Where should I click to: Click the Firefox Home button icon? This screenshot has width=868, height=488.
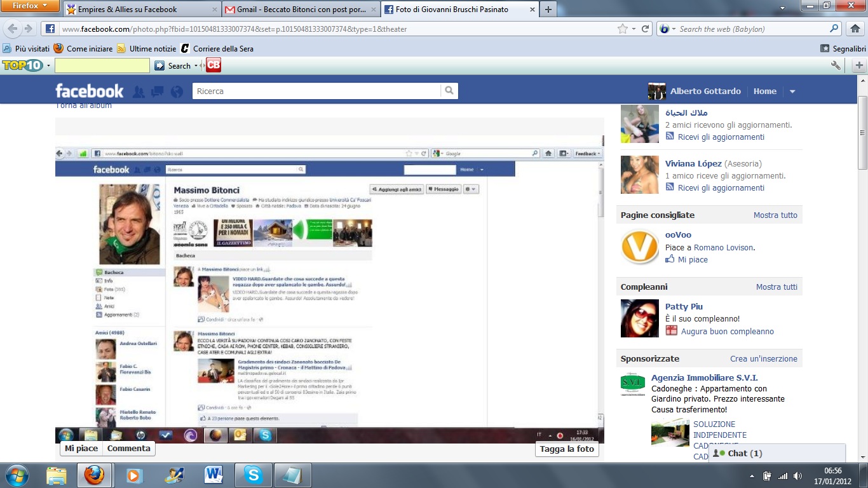pyautogui.click(x=855, y=29)
